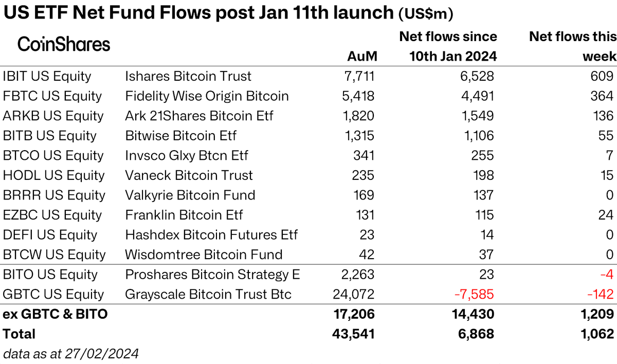Click the data as at 27/02/2024 note
This screenshot has height=364, width=617.
[x=71, y=354]
